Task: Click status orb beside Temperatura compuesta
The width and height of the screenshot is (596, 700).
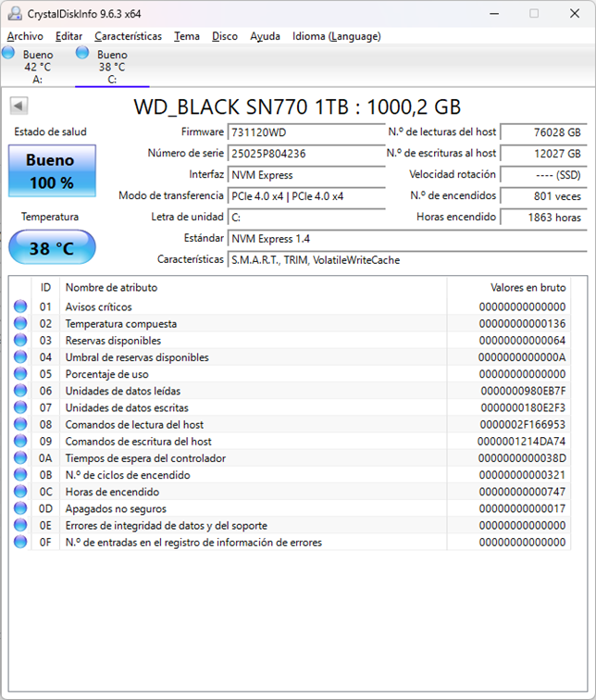Action: click(x=20, y=323)
